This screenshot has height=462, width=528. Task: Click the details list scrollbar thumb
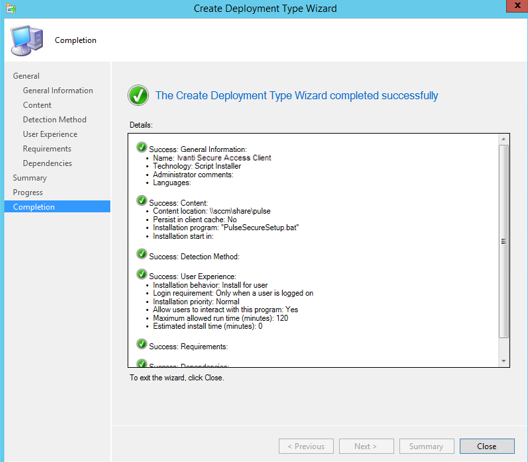pyautogui.click(x=504, y=241)
